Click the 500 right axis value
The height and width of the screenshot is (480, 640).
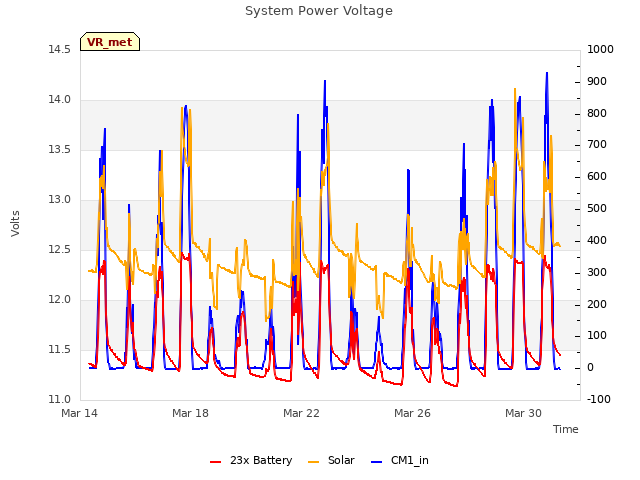tap(597, 208)
